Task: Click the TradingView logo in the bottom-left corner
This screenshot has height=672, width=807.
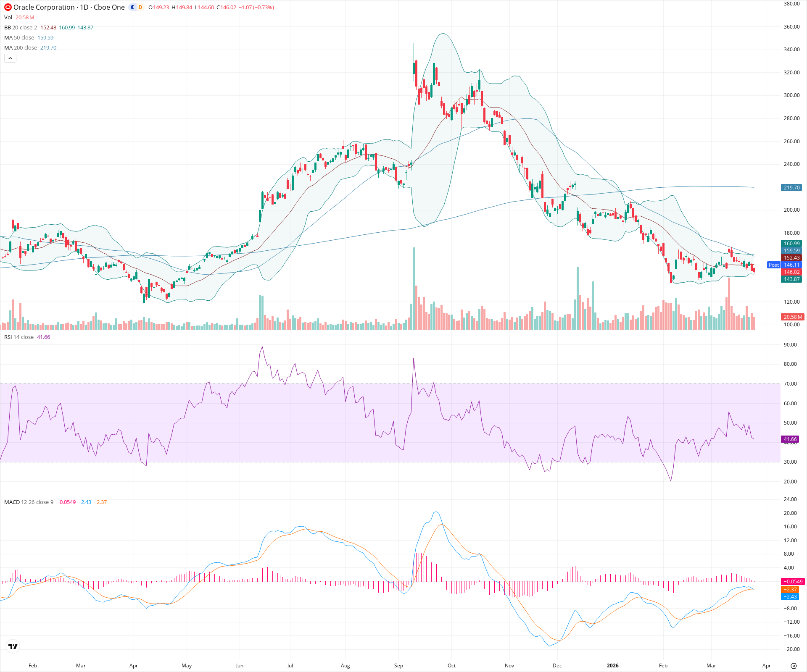Action: pyautogui.click(x=13, y=646)
